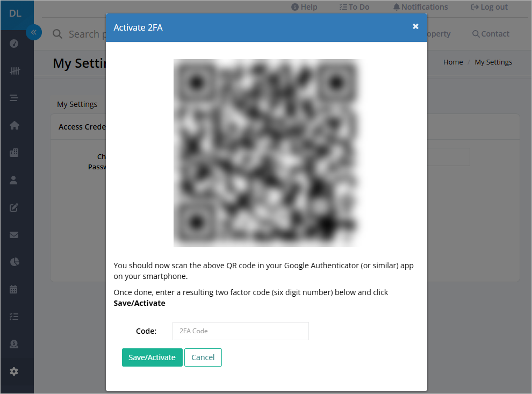Click the 2FA Code input field
The height and width of the screenshot is (394, 532).
tap(240, 331)
